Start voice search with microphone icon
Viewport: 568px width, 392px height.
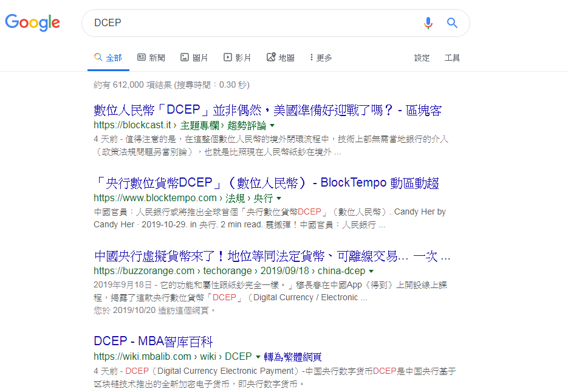(428, 23)
